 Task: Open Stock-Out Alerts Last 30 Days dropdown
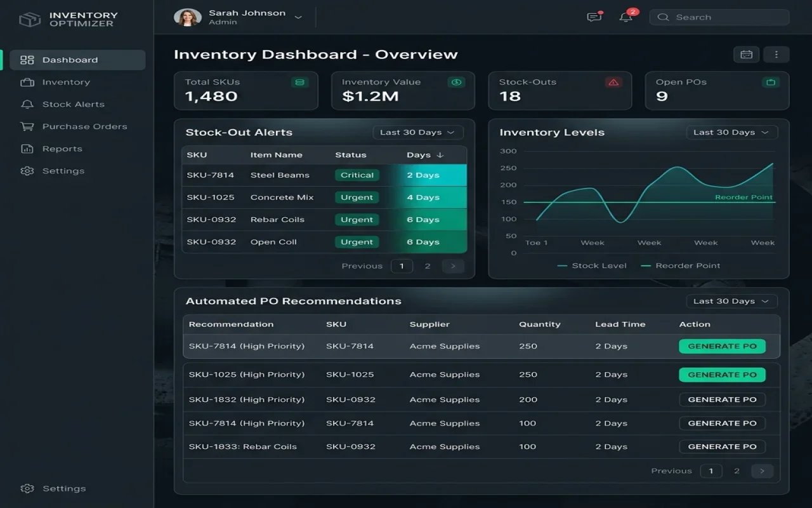click(x=418, y=133)
